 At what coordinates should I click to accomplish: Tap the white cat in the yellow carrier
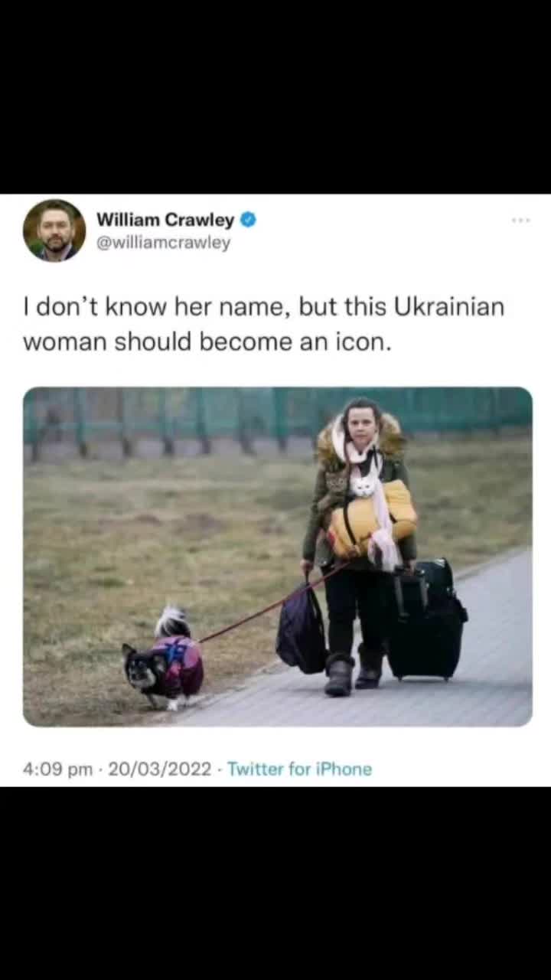click(364, 485)
